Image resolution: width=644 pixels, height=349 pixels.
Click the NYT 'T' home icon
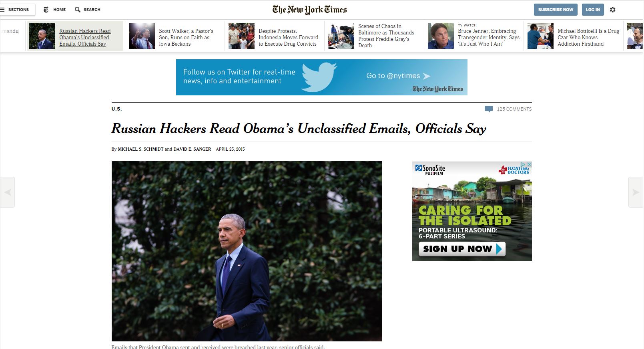tap(46, 10)
